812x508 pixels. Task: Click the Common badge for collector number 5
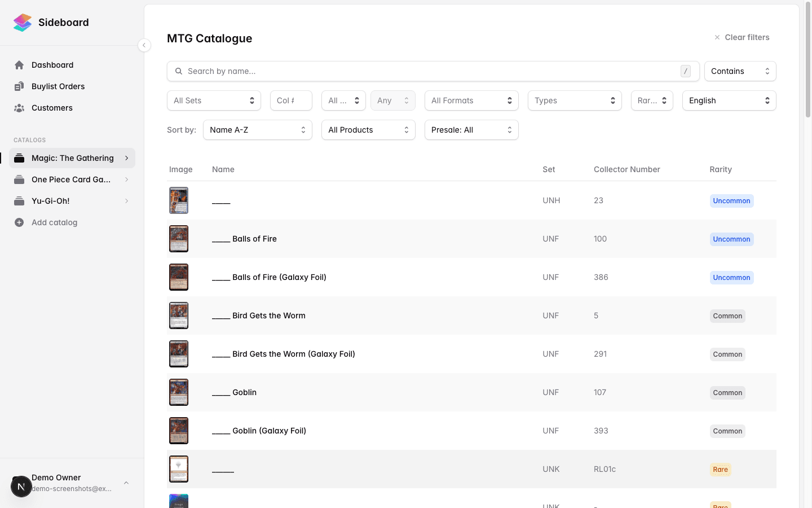point(727,316)
